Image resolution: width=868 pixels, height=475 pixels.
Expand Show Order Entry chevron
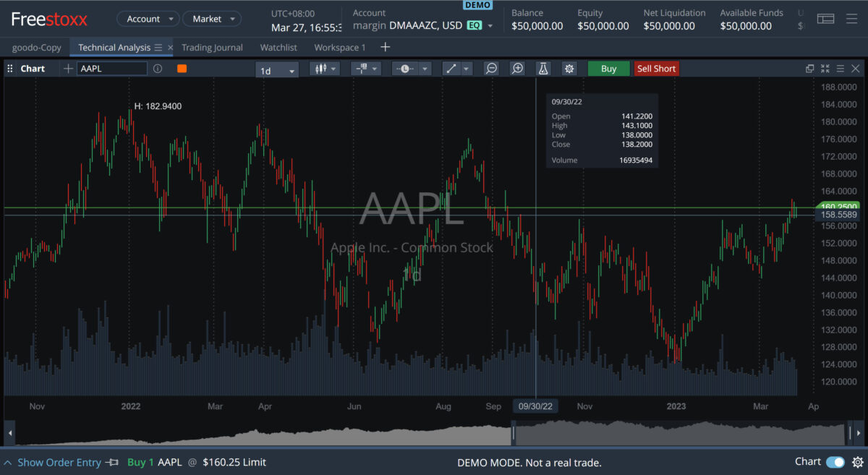tap(8, 462)
